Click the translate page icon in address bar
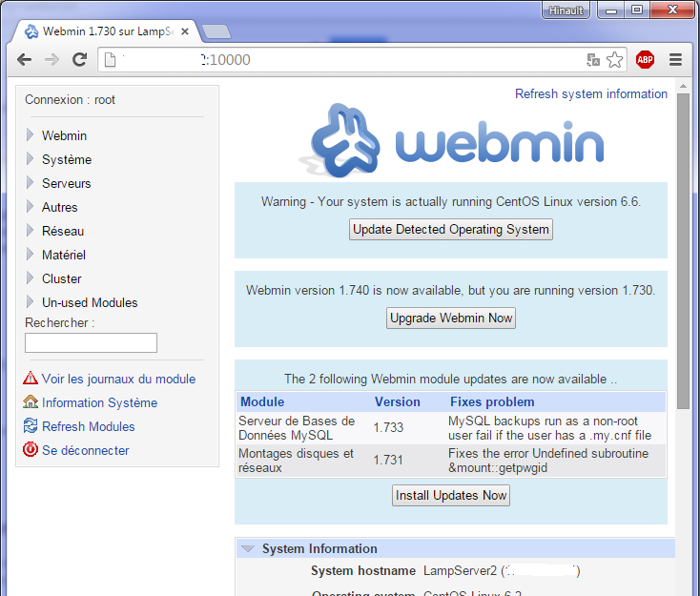 593,59
